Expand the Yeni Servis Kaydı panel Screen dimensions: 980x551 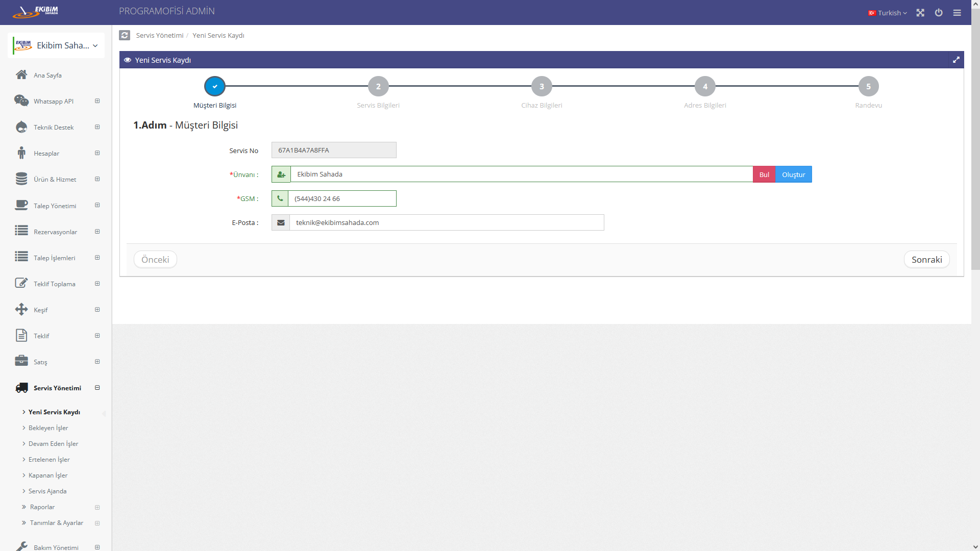pyautogui.click(x=956, y=60)
